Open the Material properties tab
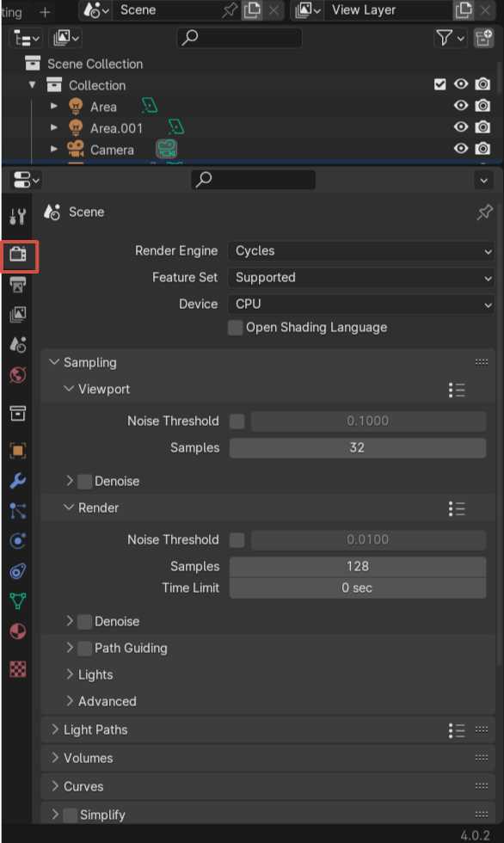This screenshot has height=843, width=504. [18, 631]
